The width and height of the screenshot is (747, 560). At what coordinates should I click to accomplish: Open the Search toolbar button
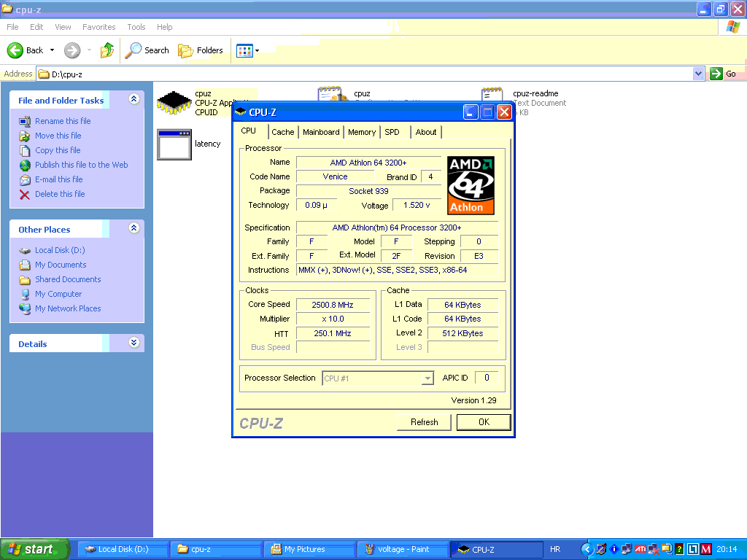pos(147,50)
